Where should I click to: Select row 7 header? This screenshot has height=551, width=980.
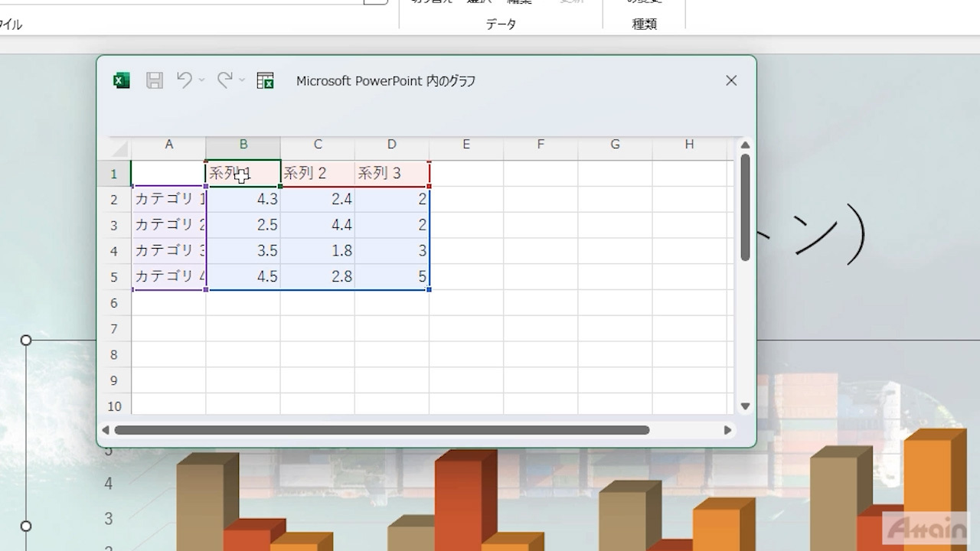(x=114, y=329)
